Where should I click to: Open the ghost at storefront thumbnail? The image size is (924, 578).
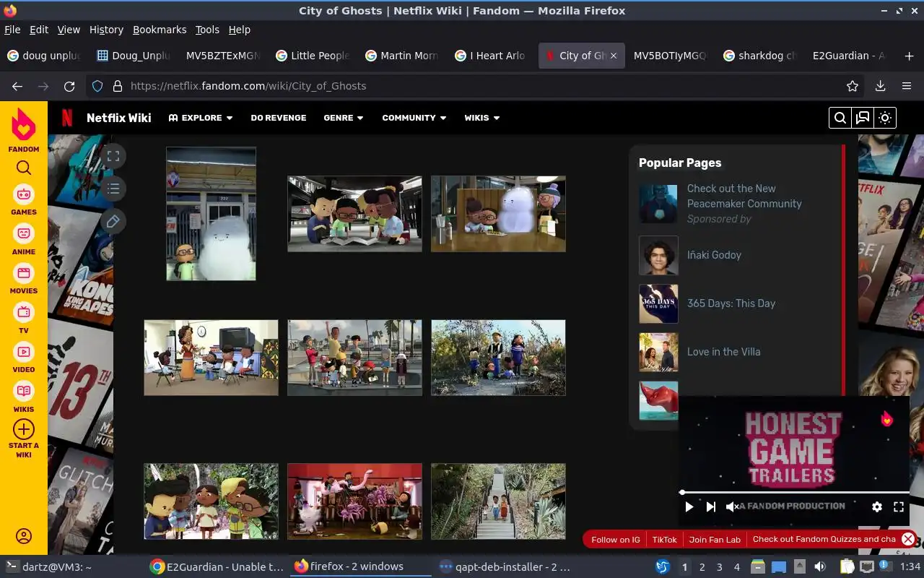[211, 214]
